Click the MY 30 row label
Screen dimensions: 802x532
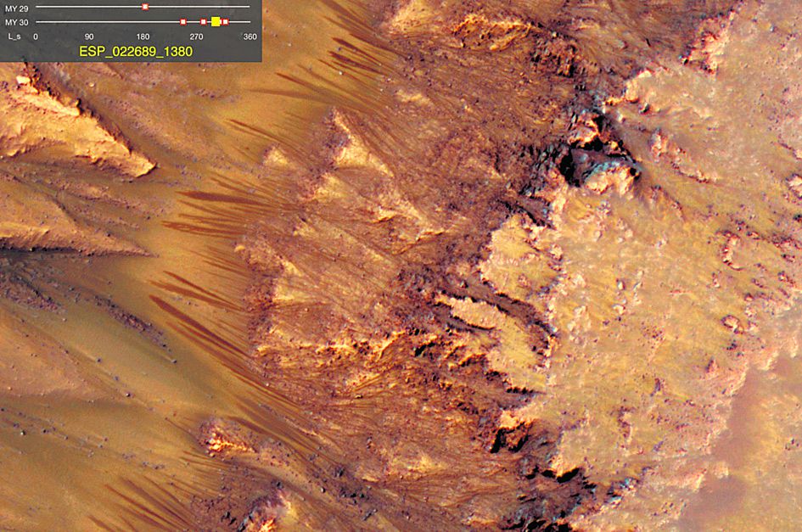pyautogui.click(x=16, y=23)
